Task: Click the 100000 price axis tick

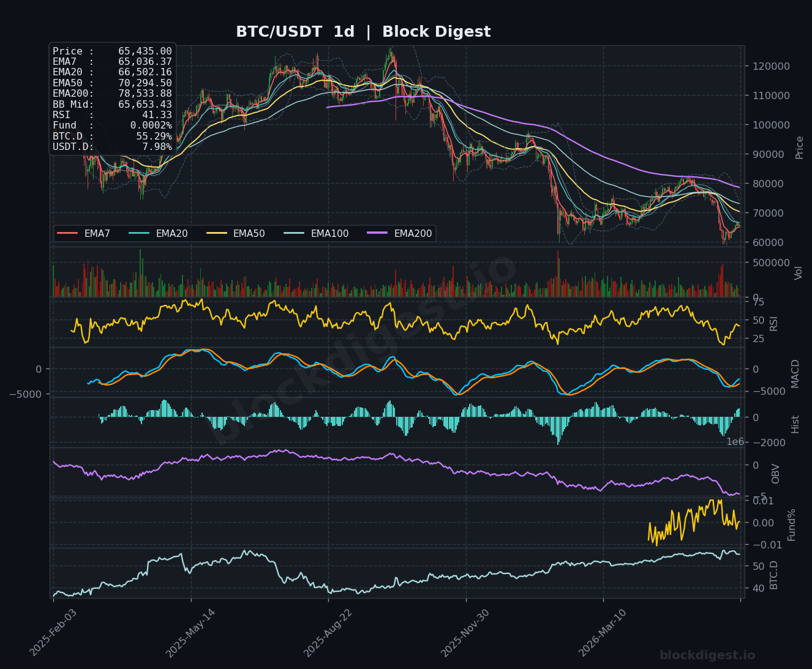Action: tap(771, 125)
